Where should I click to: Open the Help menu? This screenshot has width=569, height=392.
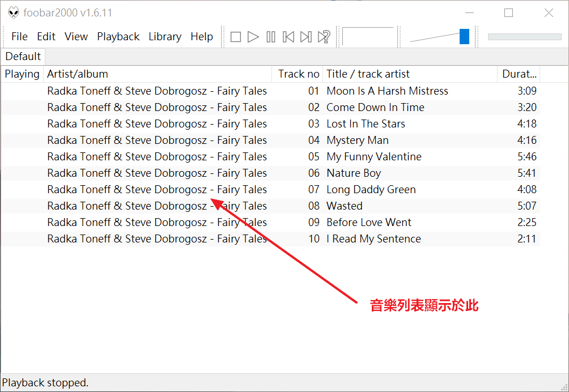202,37
